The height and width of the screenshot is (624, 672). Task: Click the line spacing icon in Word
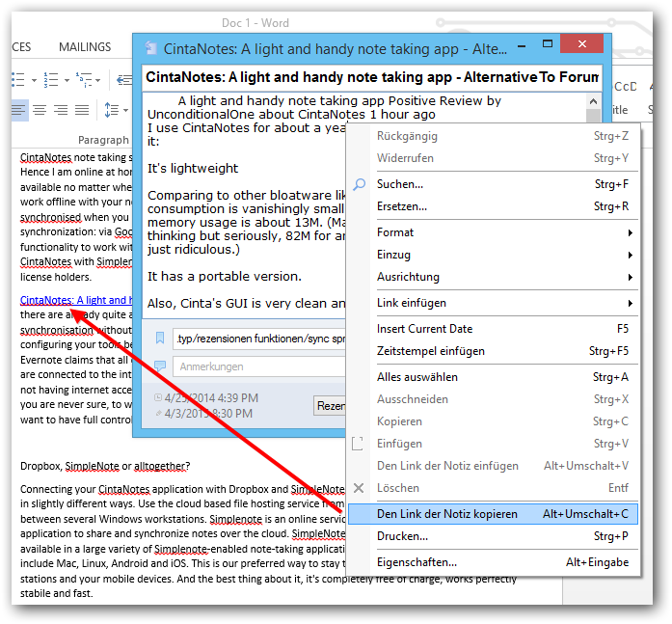pyautogui.click(x=112, y=110)
